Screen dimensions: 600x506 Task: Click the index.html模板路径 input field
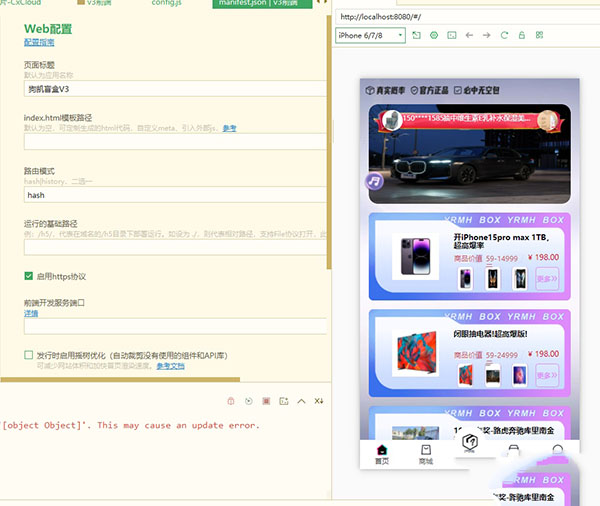click(x=175, y=142)
